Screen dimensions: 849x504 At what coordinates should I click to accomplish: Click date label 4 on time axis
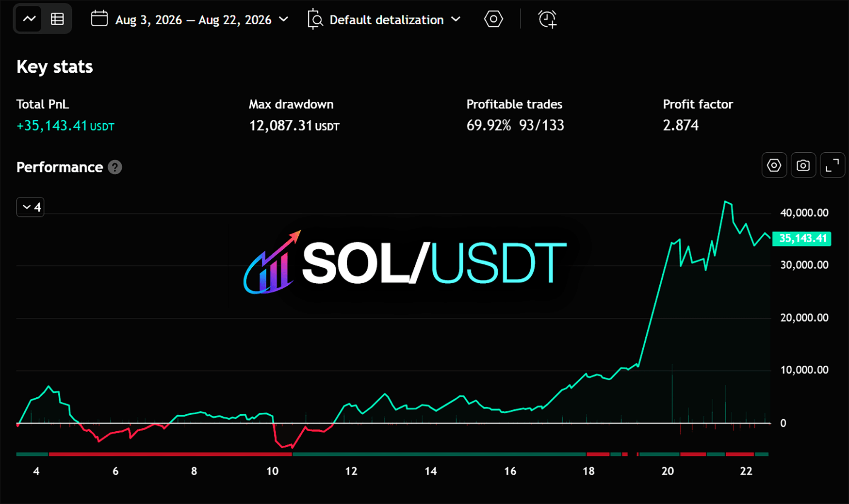36,471
